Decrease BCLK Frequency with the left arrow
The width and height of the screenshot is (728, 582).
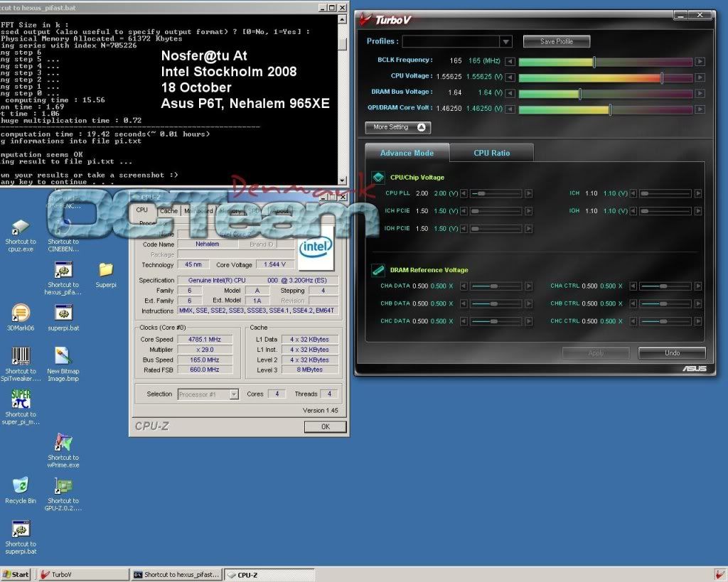coord(510,61)
